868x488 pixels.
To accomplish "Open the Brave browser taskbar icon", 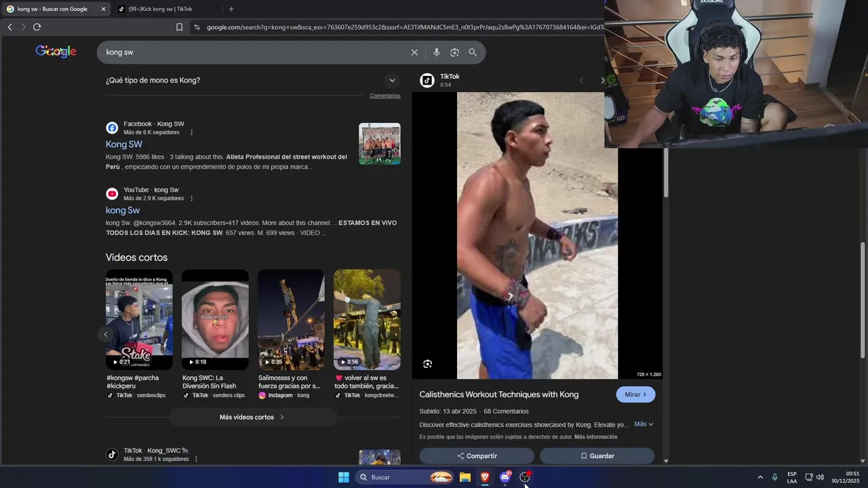I will (485, 477).
